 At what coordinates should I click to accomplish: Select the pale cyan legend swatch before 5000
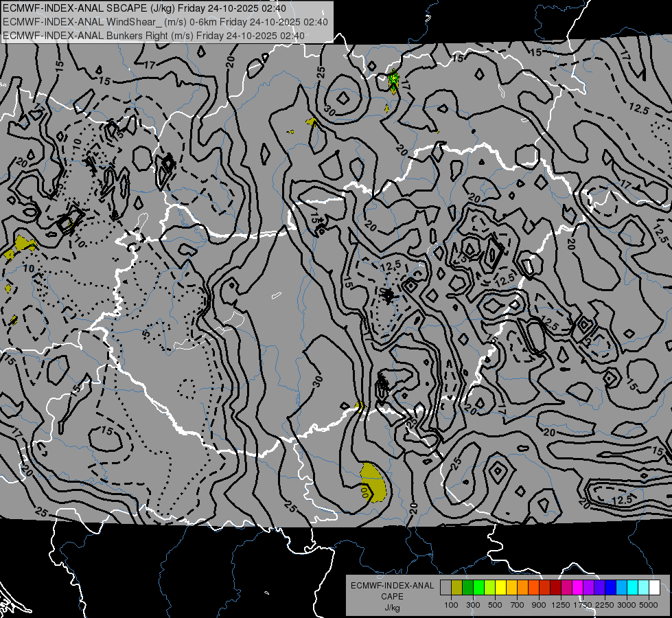point(644,588)
